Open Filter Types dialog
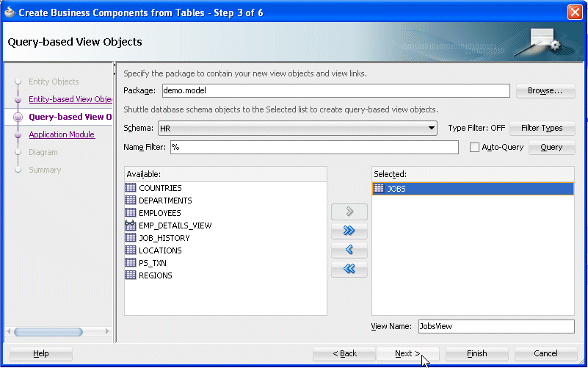 point(542,128)
